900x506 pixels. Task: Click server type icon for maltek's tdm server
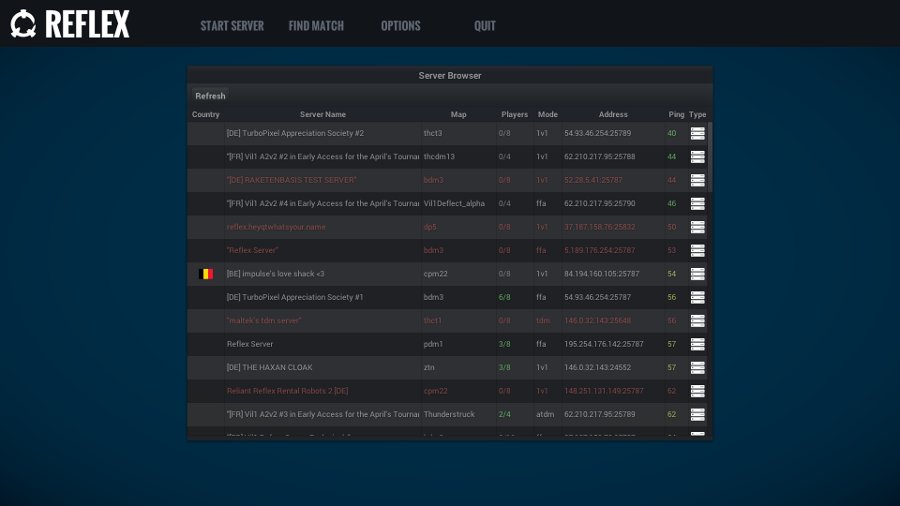(x=697, y=321)
